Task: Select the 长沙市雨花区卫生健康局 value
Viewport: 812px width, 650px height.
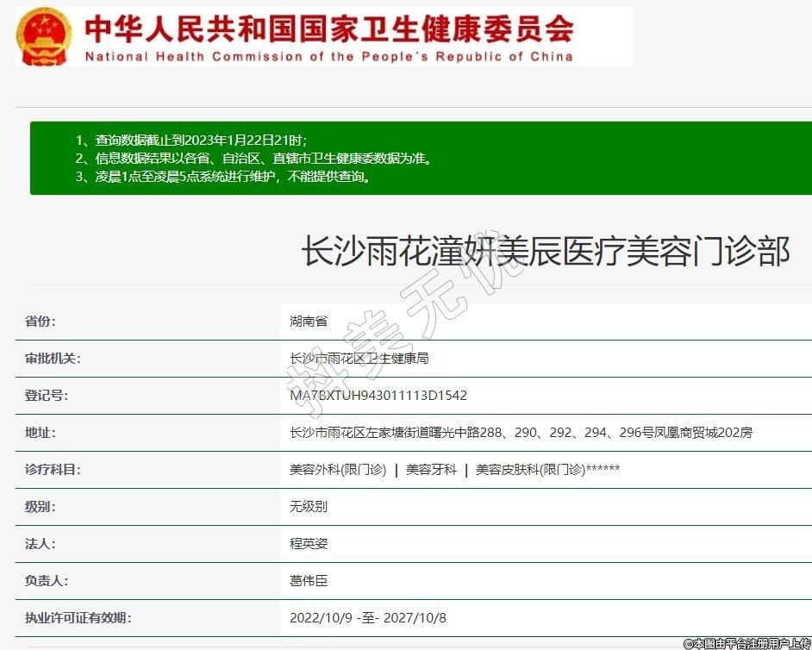Action: tap(359, 359)
